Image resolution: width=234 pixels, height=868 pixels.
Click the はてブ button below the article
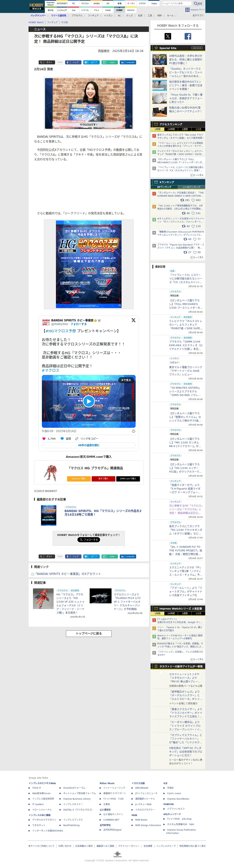point(91,556)
